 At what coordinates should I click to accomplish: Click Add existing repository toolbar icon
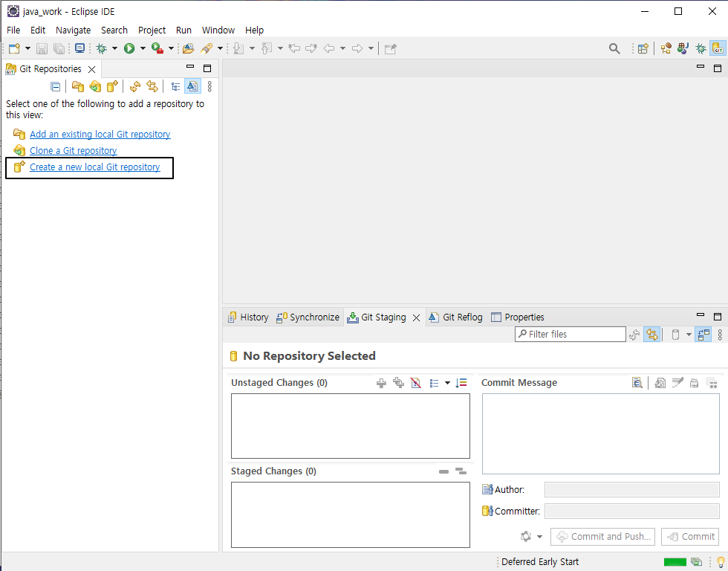coord(78,86)
